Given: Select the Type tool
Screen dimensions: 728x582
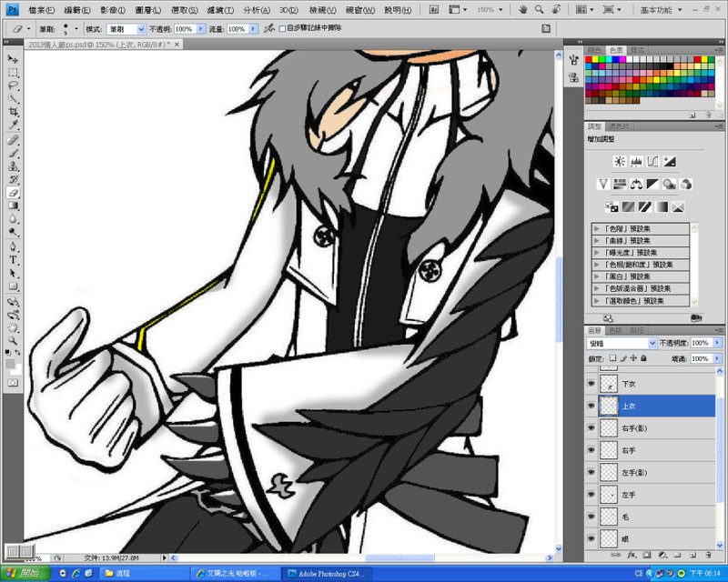Looking at the screenshot, I should 13,260.
